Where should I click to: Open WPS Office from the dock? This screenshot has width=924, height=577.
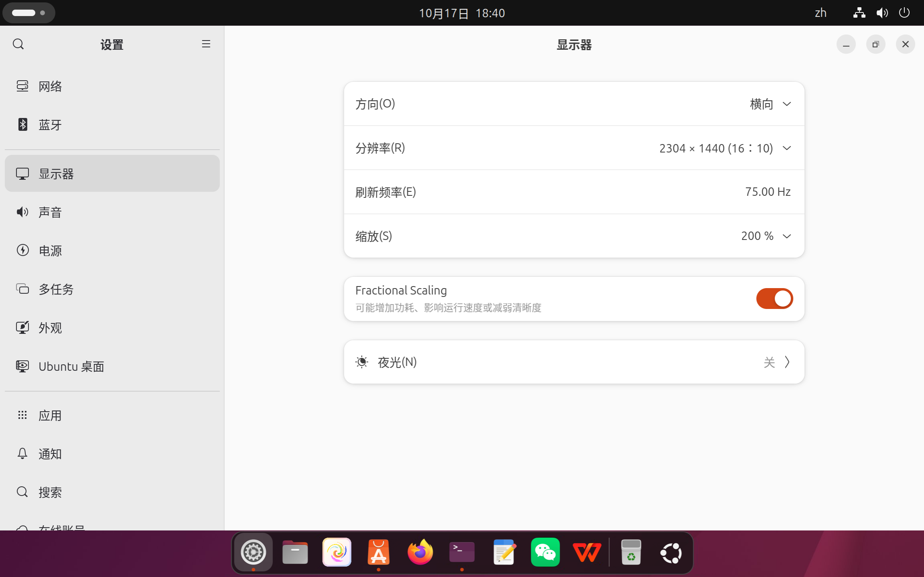pos(587,553)
